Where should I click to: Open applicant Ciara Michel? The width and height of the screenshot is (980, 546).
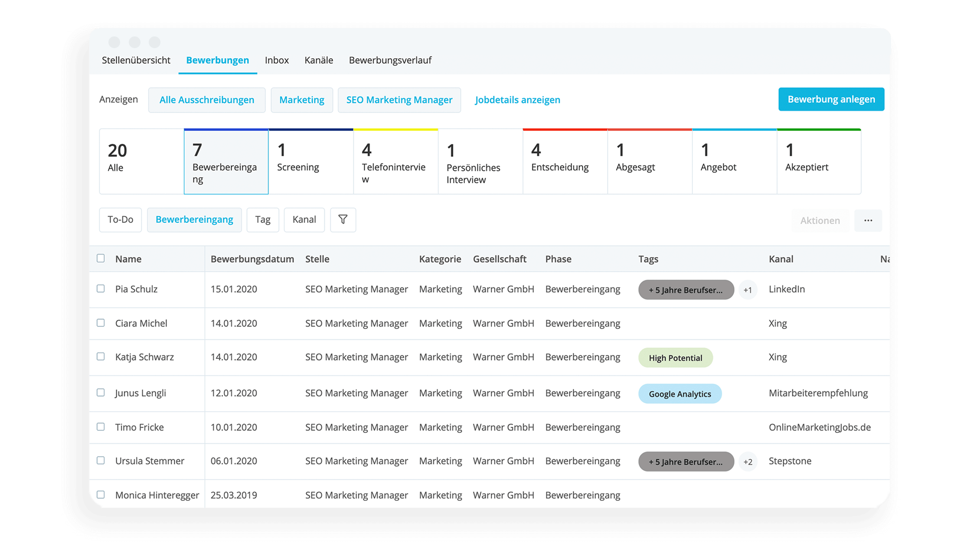click(141, 323)
